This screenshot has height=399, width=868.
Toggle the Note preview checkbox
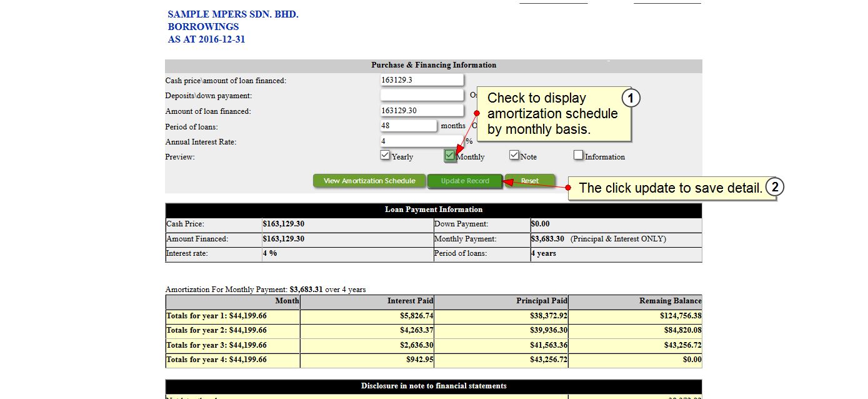tap(514, 155)
